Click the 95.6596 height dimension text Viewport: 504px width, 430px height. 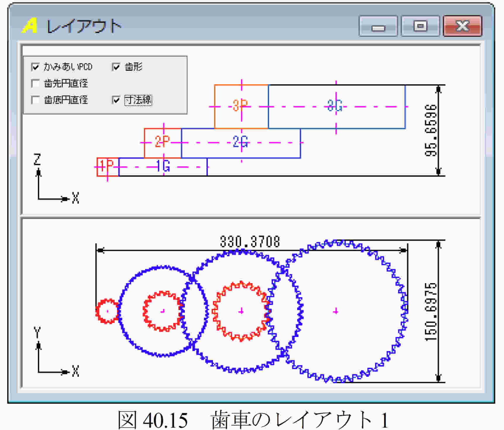coord(431,130)
